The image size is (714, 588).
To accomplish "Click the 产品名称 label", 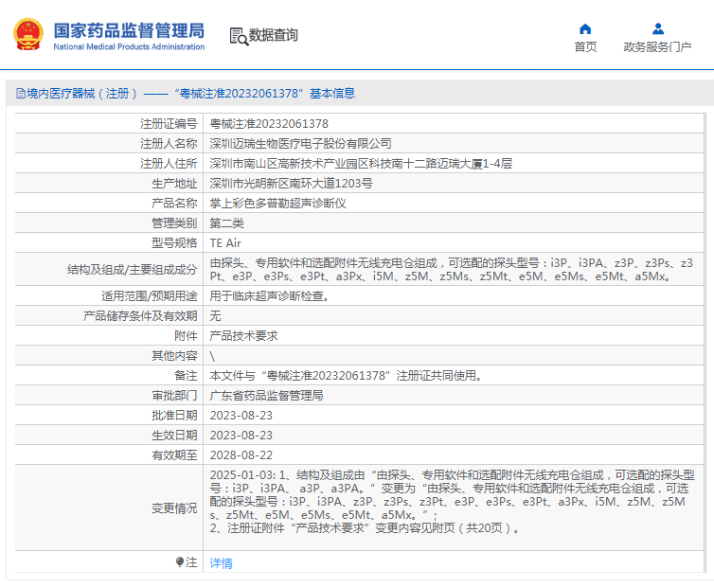I will click(174, 204).
